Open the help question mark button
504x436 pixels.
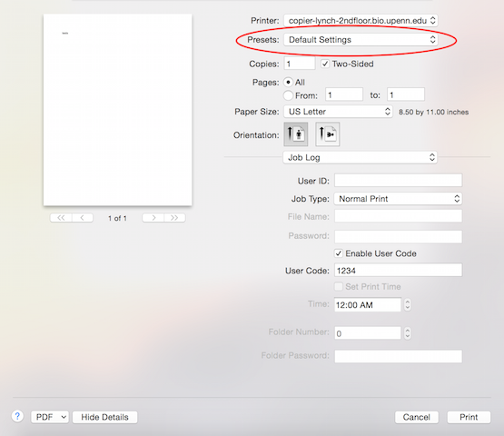pyautogui.click(x=17, y=416)
